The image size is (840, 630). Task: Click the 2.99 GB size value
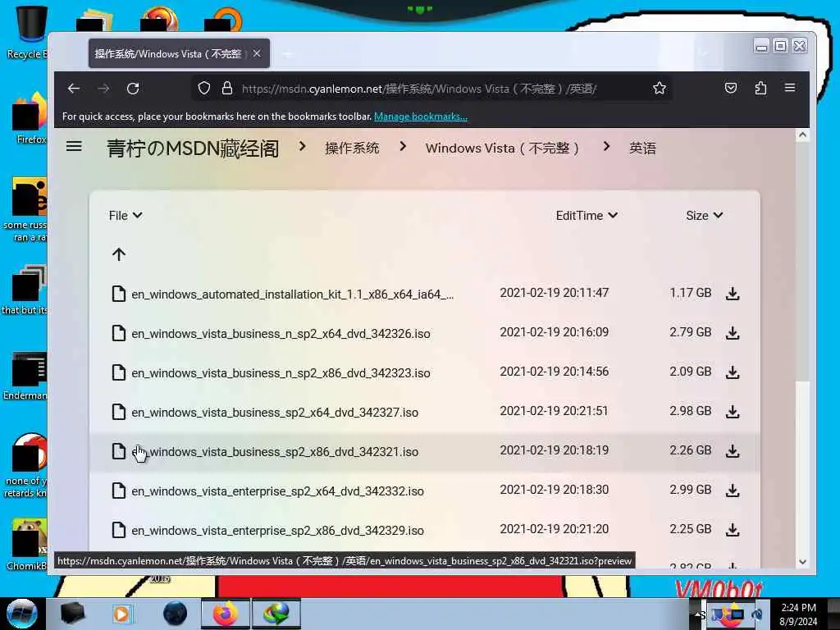690,490
